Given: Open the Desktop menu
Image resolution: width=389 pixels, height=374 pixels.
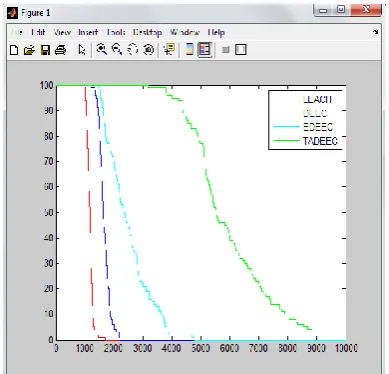Looking at the screenshot, I should tap(147, 32).
